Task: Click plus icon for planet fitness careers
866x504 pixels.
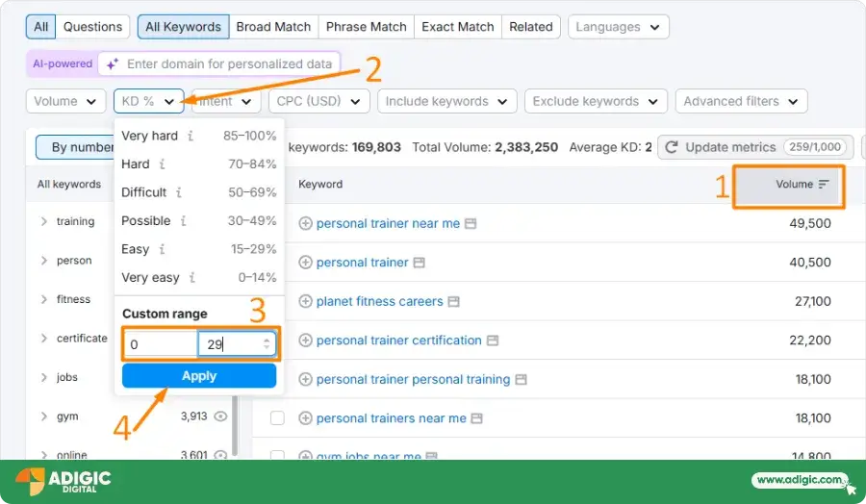Action: tap(305, 301)
